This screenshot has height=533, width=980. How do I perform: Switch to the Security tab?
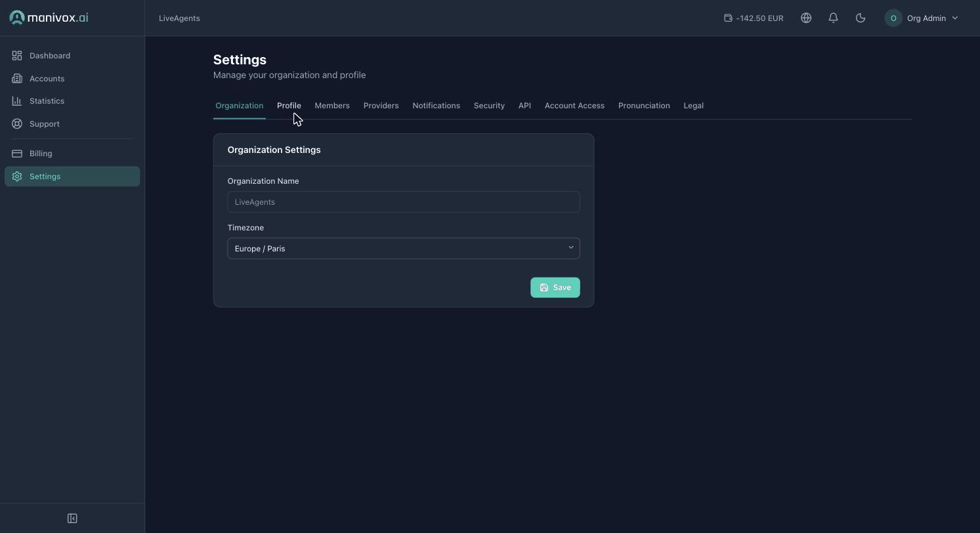click(489, 106)
